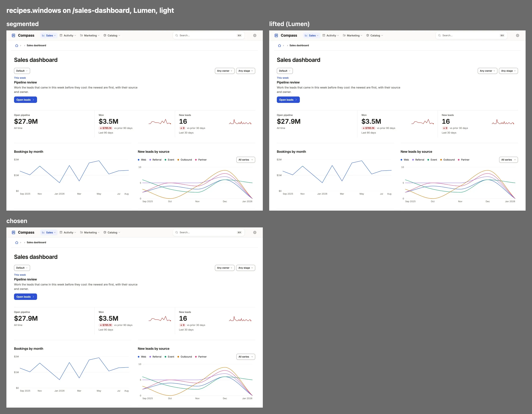The image size is (532, 414).
Task: Expand the Any owner filter in the chosen panel
Action: (x=225, y=268)
